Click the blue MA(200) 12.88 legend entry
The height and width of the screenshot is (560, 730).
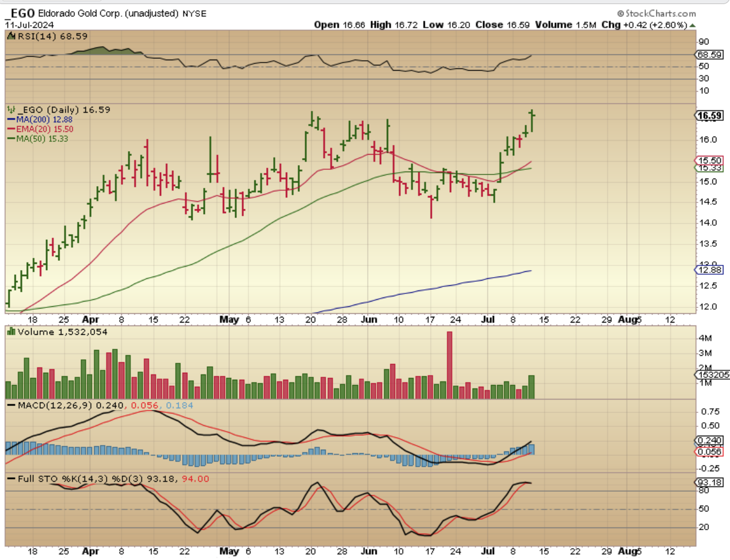coord(40,119)
